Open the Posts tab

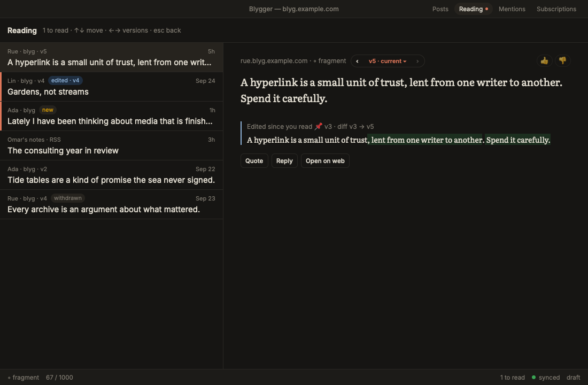click(x=440, y=9)
